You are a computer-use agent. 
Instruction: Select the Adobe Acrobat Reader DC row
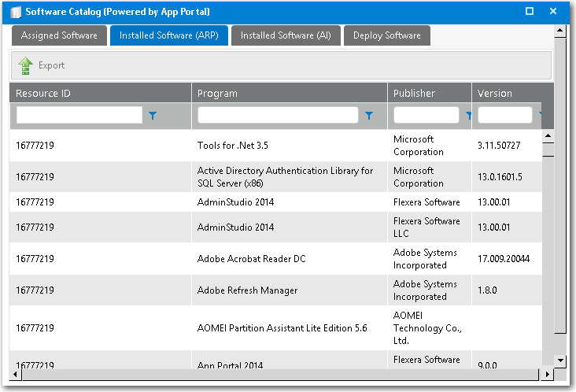coord(251,259)
